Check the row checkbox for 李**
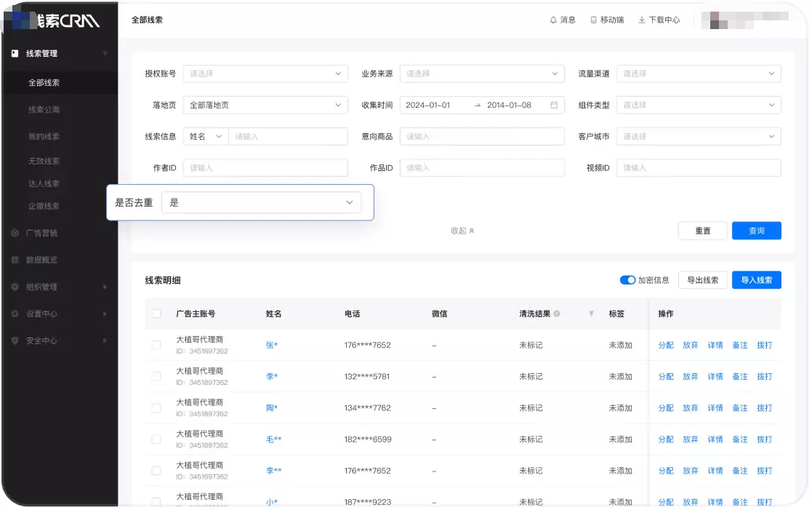Image resolution: width=812 pixels, height=510 pixels. point(156,471)
